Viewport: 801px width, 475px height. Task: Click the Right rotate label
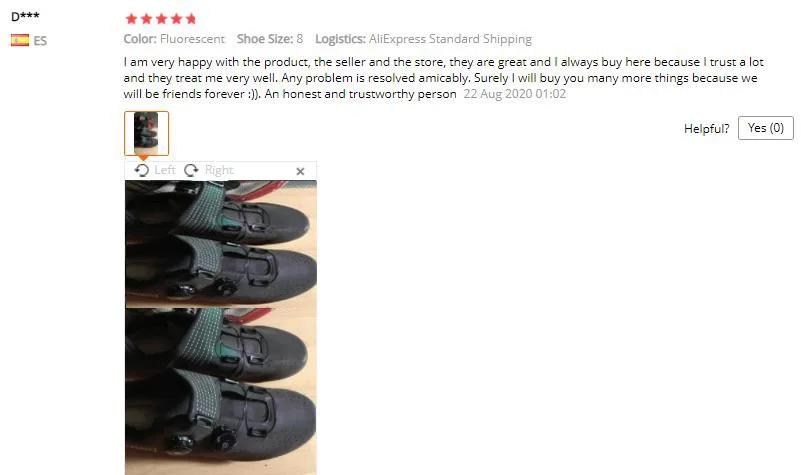pos(219,170)
